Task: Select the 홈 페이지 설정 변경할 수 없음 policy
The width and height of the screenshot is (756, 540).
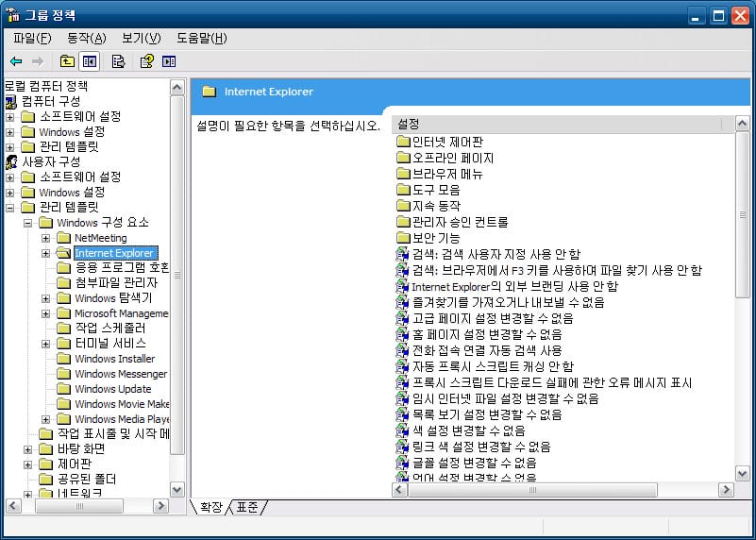Action: click(486, 334)
